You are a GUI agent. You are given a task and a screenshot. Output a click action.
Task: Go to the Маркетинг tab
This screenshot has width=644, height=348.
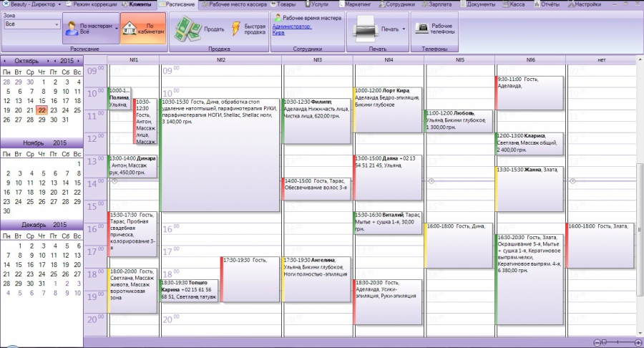point(355,4)
